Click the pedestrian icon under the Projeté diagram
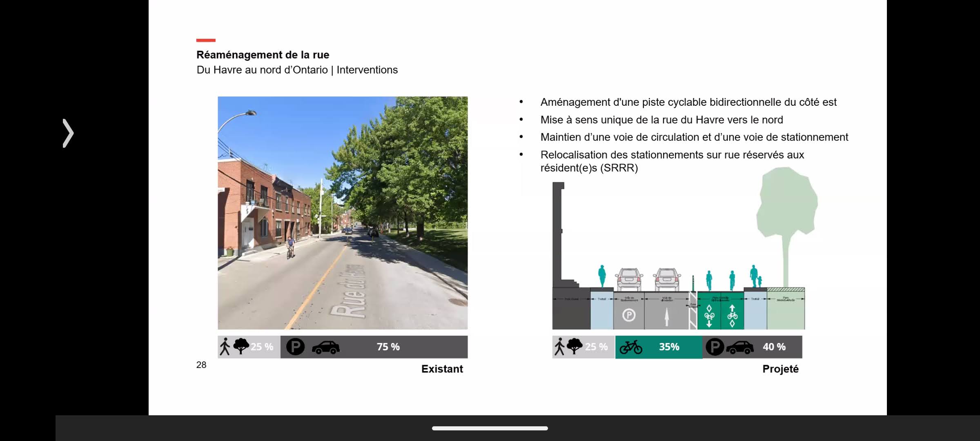The height and width of the screenshot is (441, 980). (559, 347)
